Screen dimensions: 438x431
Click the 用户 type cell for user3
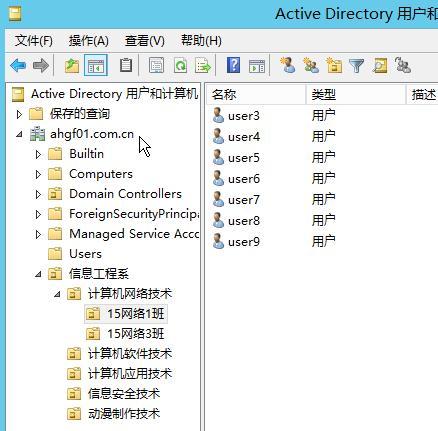(x=323, y=116)
